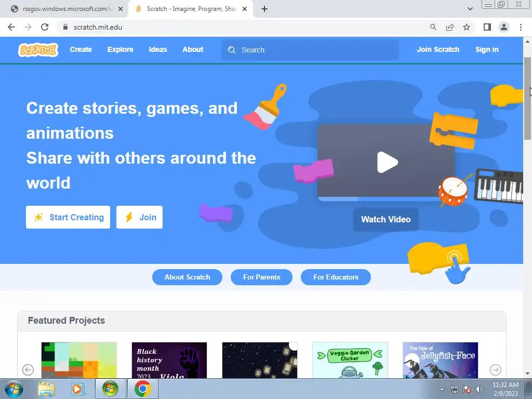The image size is (532, 399).
Task: Expand the tab search dropdown chevron
Action: coord(470,9)
